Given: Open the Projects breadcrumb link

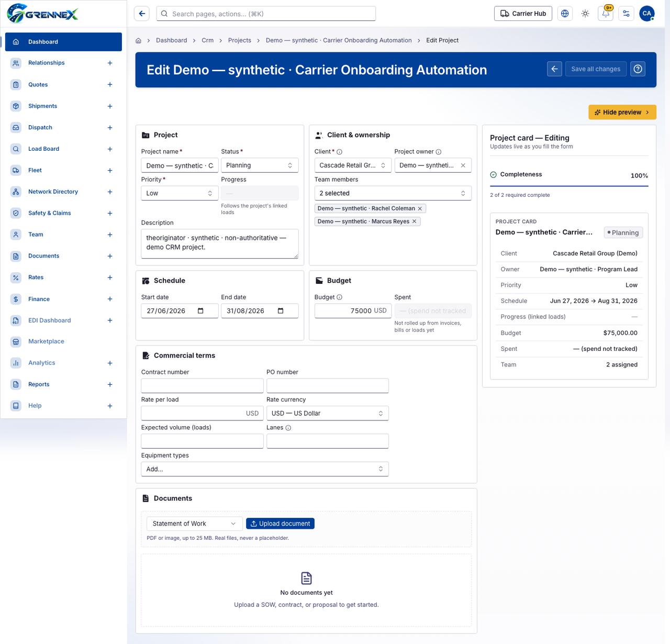Looking at the screenshot, I should tap(240, 40).
